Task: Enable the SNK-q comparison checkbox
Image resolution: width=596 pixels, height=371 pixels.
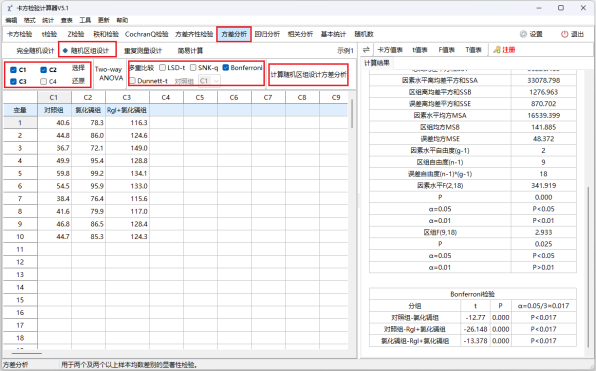Action: [x=193, y=68]
